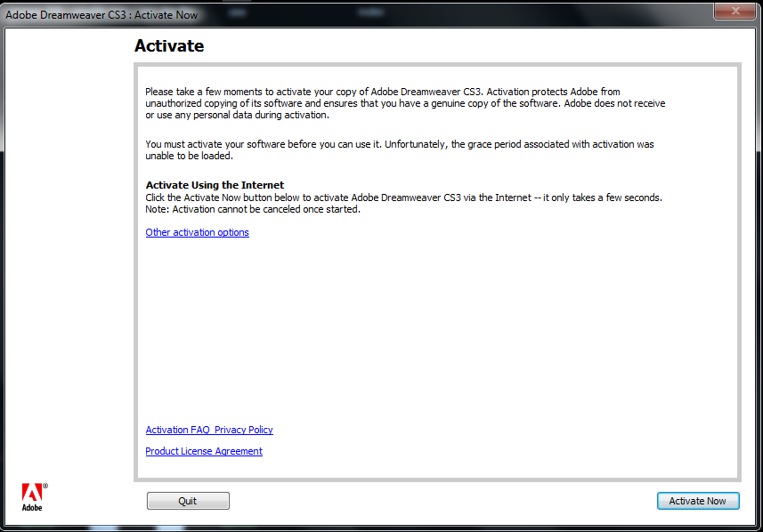Click the Adobe Dreamweaver CS3 window title text
The width and height of the screenshot is (763, 532).
pos(101,15)
